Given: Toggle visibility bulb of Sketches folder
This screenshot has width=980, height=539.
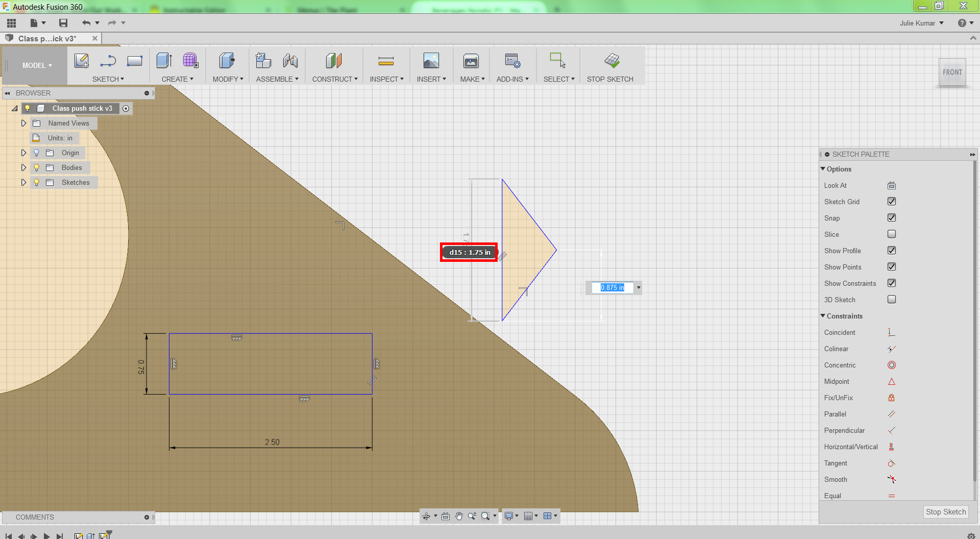Looking at the screenshot, I should [x=37, y=182].
